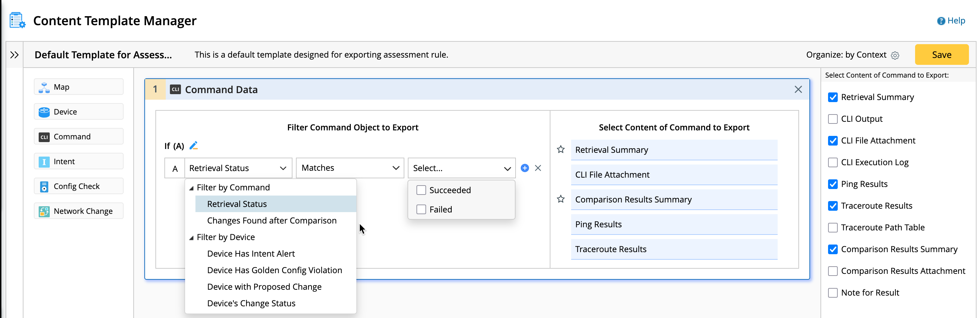Viewport: 980px width, 318px height.
Task: Click the Device icon in sidebar
Action: tap(44, 112)
